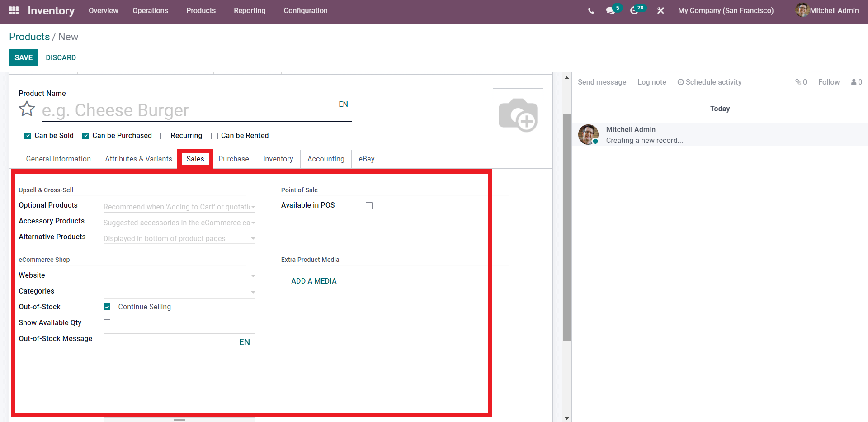Switch to Purchase tab
The image size is (868, 422).
pos(234,159)
